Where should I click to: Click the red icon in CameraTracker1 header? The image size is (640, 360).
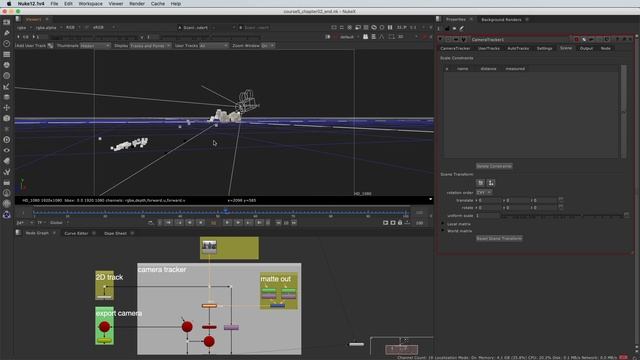pyautogui.click(x=576, y=40)
